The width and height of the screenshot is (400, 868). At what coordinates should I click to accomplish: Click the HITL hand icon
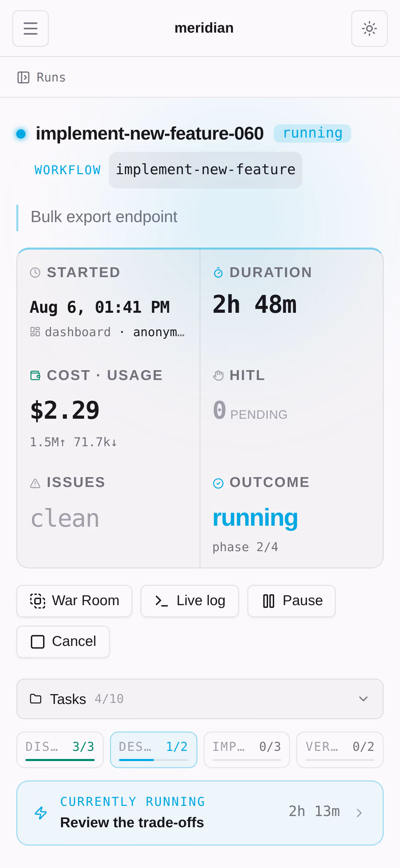(x=218, y=375)
